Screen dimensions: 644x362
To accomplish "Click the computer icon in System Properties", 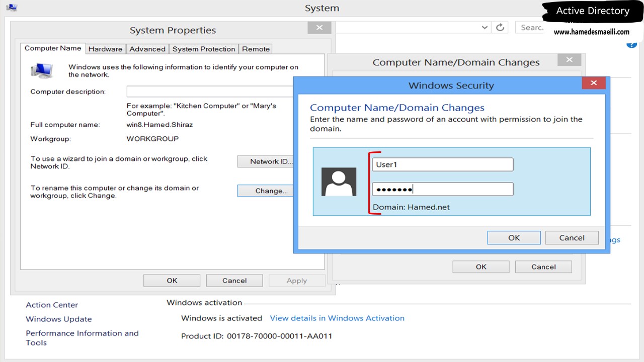I will (x=42, y=71).
